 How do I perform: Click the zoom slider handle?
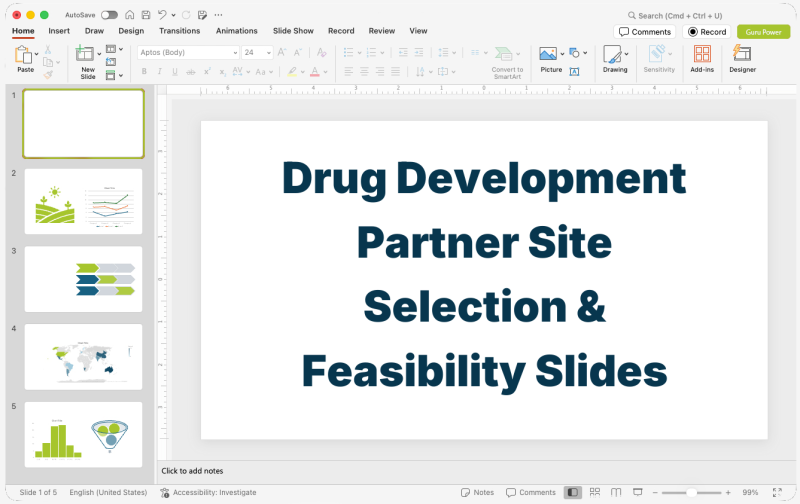(x=691, y=492)
